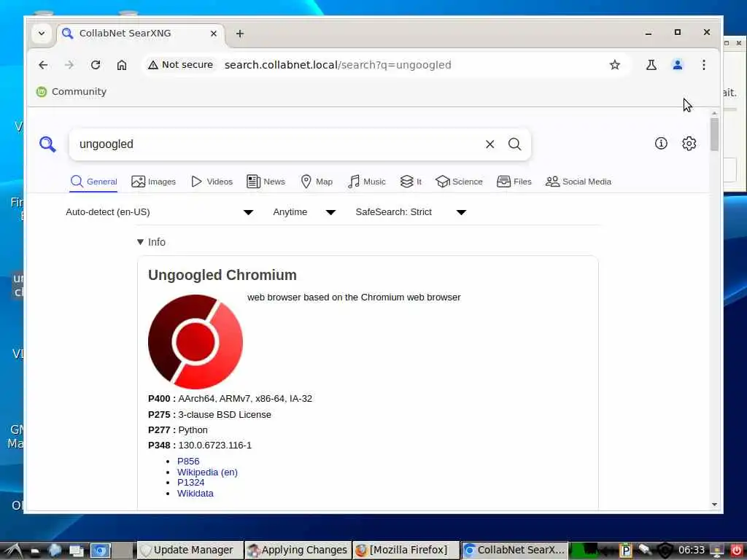Submit search with the magnifier button
The width and height of the screenshot is (747, 560).
coord(514,144)
